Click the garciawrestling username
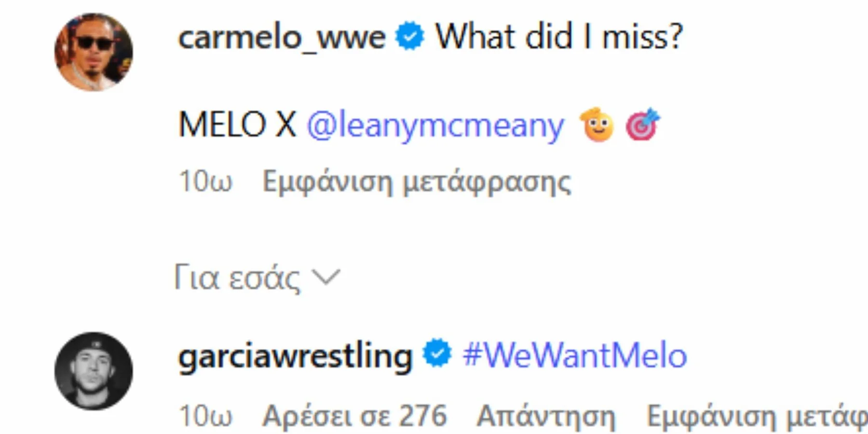This screenshot has height=434, width=868. pyautogui.click(x=295, y=356)
